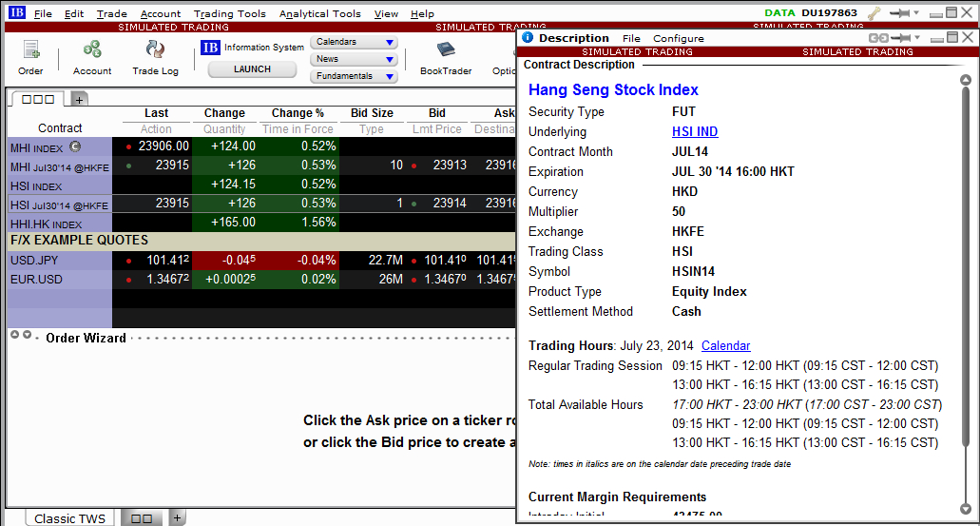Click the USD.JPY bid price 101.41
The width and height of the screenshot is (980, 526).
[445, 260]
